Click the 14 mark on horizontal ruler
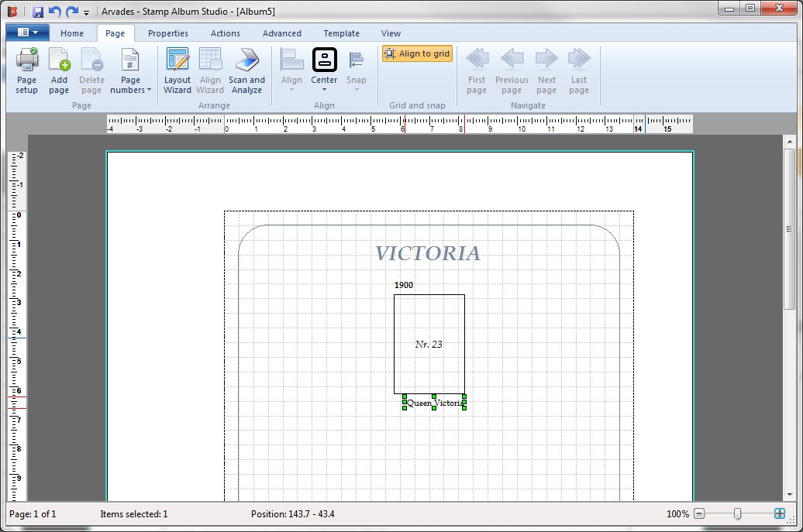The height and width of the screenshot is (532, 803). click(x=638, y=129)
